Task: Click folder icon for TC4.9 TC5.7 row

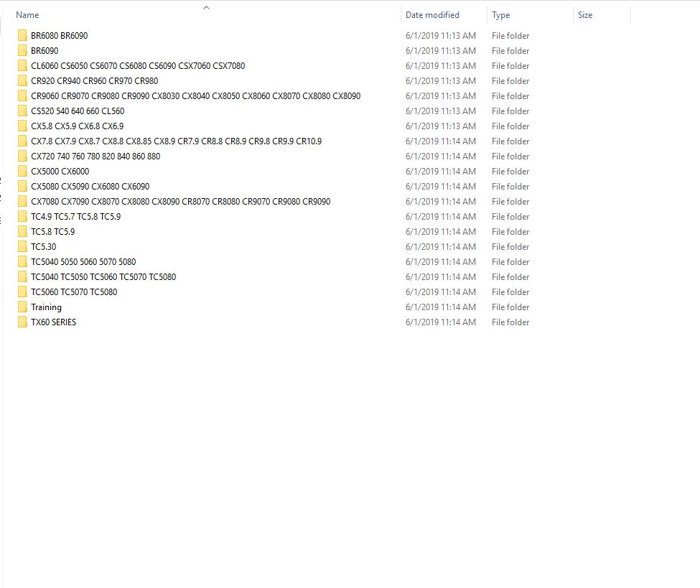Action: point(22,217)
